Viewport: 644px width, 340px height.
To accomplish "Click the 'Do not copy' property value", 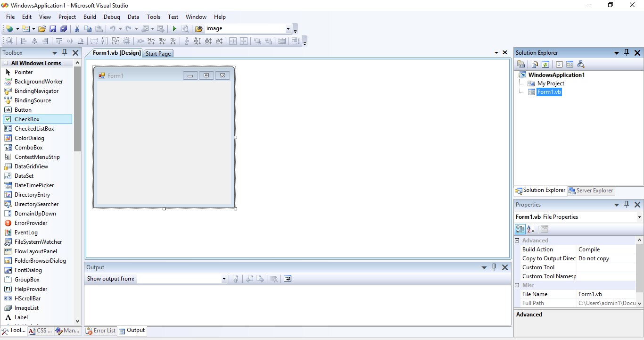I will coord(606,258).
